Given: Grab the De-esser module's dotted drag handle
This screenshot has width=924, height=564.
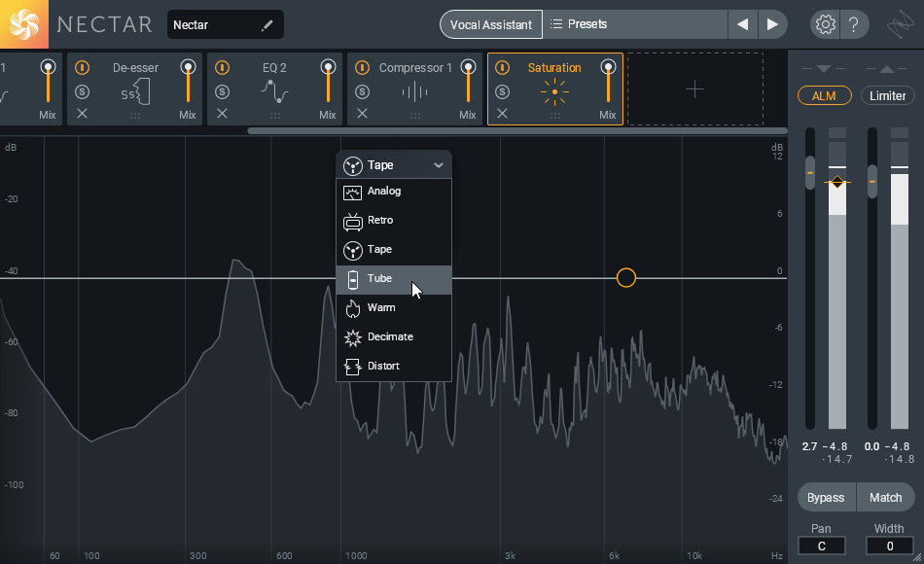Looking at the screenshot, I should click(135, 116).
